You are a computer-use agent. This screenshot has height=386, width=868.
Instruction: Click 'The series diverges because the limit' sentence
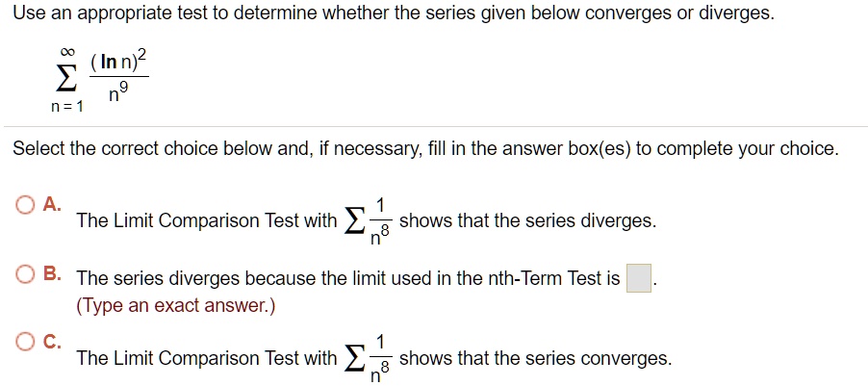click(x=347, y=278)
